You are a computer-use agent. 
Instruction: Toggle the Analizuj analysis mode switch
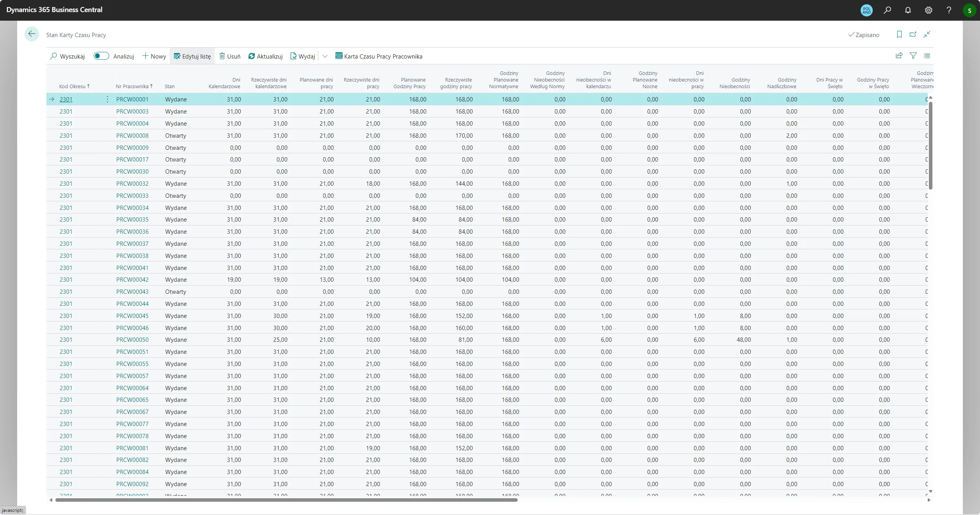101,56
